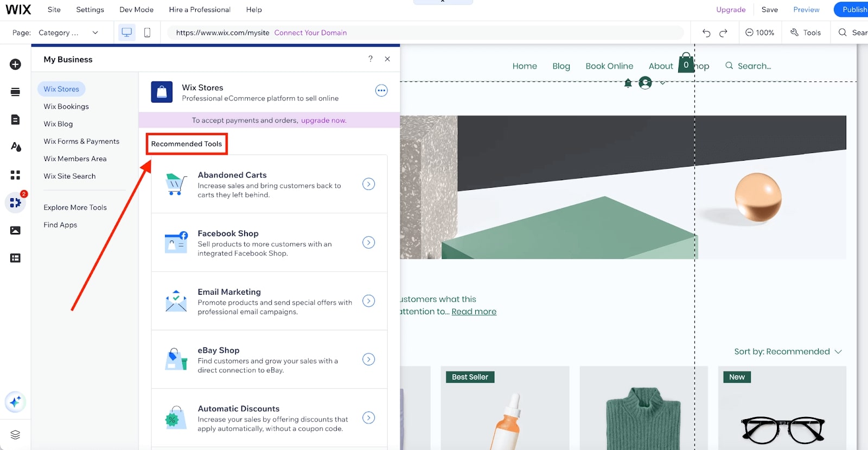Click Book Online in site navigation

point(609,66)
